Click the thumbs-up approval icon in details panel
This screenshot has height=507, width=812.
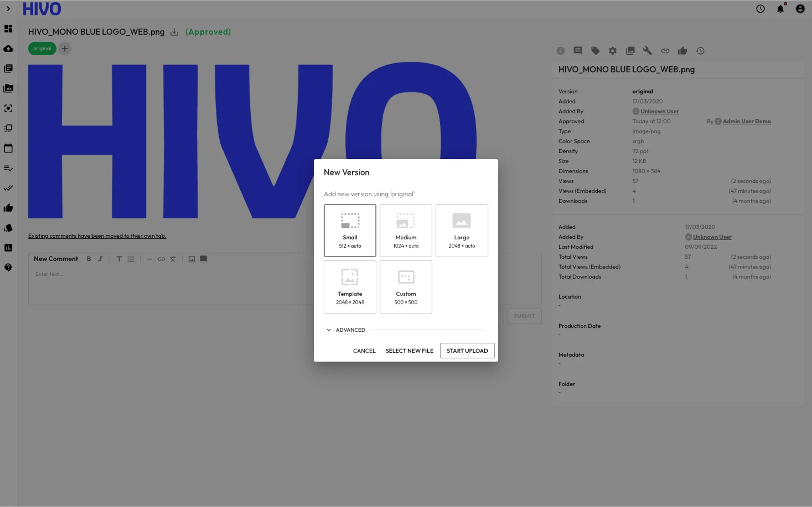pos(683,51)
